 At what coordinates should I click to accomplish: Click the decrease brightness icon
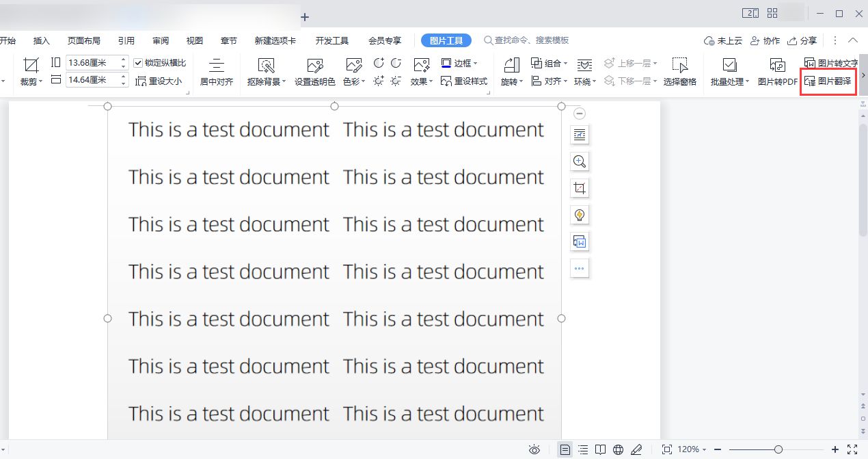coord(396,81)
